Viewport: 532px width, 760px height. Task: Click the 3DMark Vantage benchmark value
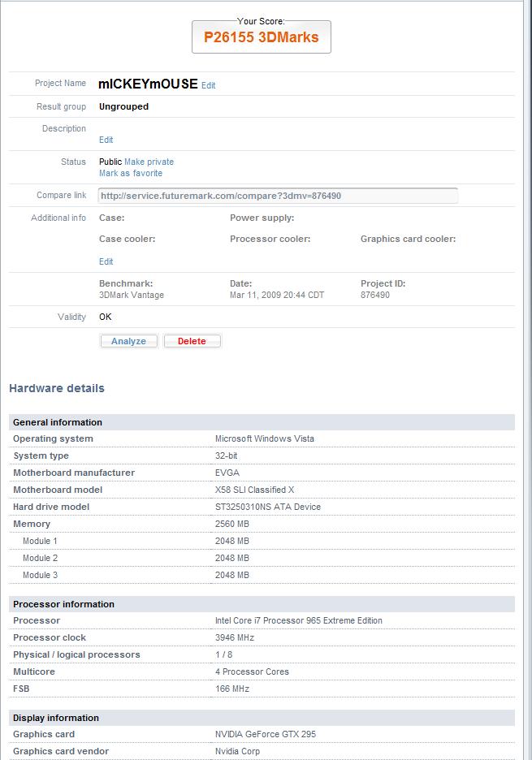132,295
